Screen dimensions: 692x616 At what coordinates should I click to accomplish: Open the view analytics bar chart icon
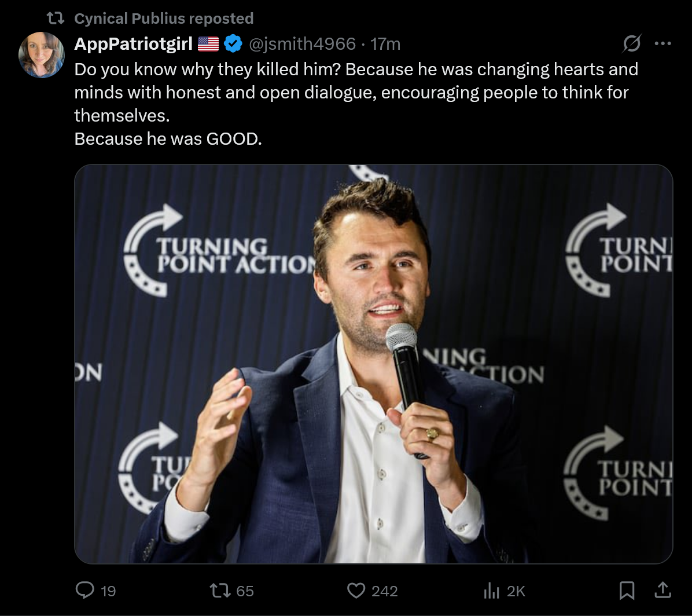(x=491, y=591)
